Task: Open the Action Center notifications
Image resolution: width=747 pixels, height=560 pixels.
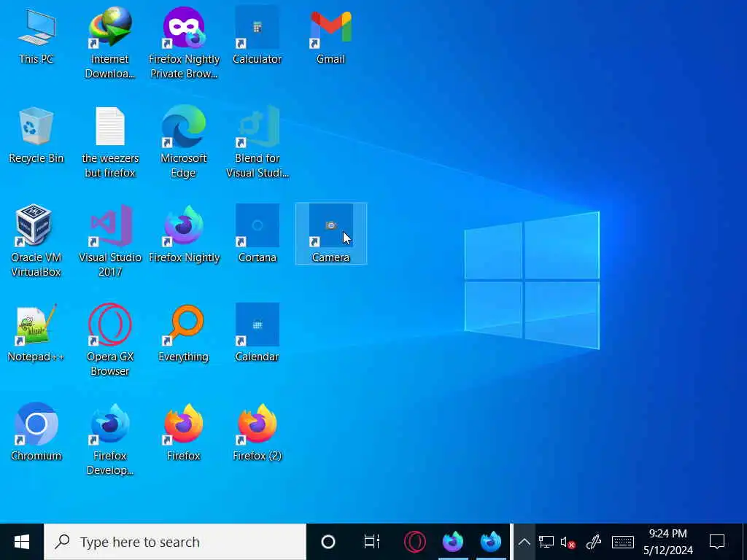Action: 717,542
